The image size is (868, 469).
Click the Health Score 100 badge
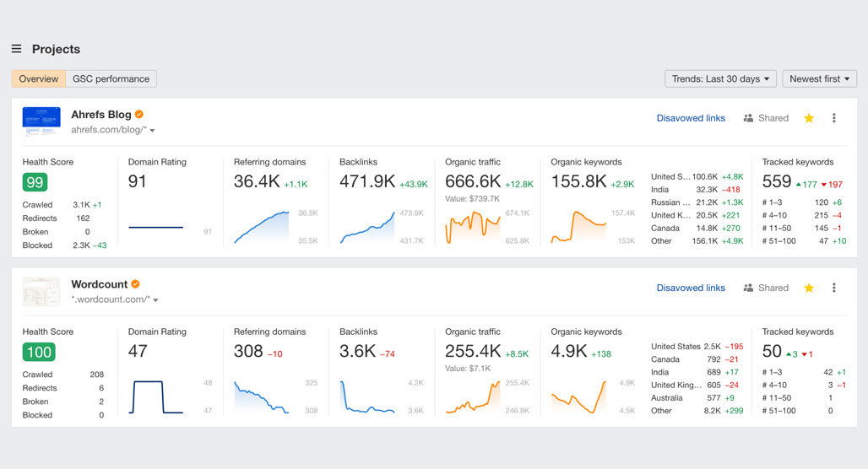point(39,353)
